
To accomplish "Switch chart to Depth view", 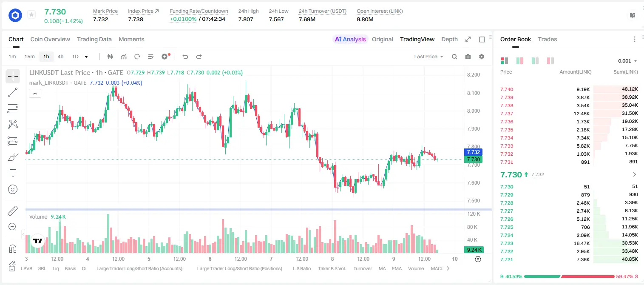I will (x=449, y=39).
